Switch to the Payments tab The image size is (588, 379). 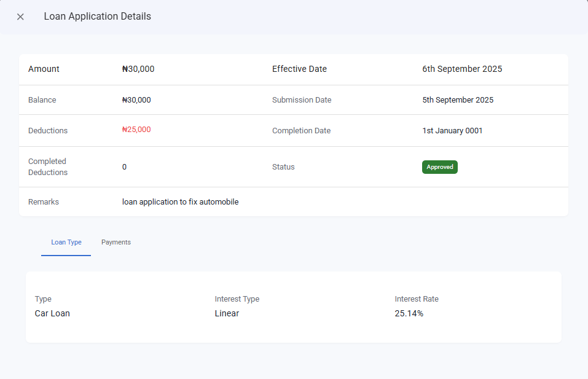coord(116,242)
